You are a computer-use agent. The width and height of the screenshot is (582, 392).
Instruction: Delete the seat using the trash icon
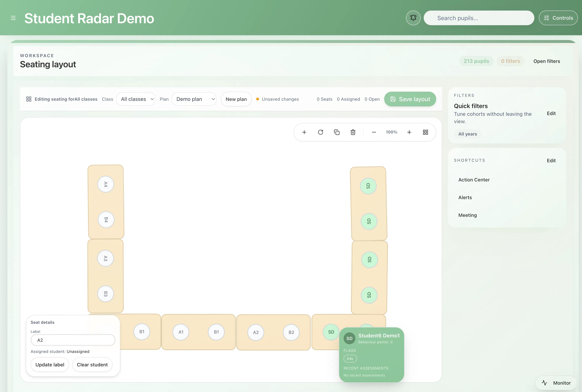(353, 132)
